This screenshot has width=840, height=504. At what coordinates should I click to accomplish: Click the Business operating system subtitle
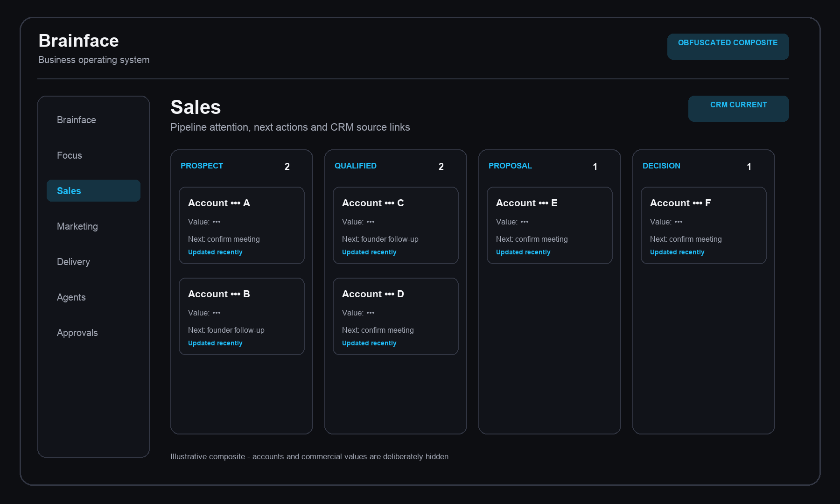point(94,60)
